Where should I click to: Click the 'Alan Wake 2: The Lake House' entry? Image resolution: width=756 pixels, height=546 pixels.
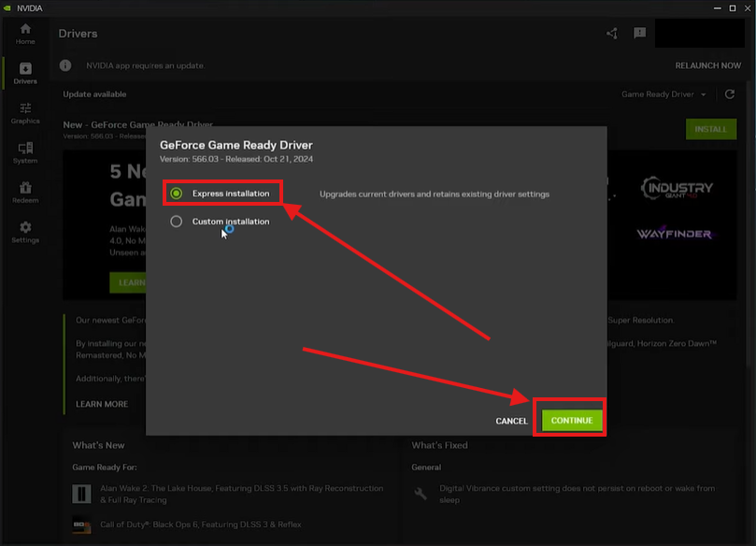coord(241,494)
